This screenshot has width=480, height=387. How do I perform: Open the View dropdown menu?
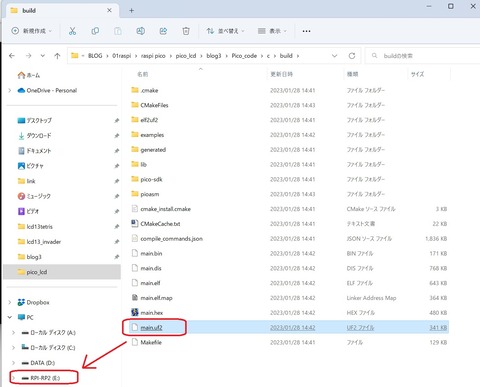[272, 31]
